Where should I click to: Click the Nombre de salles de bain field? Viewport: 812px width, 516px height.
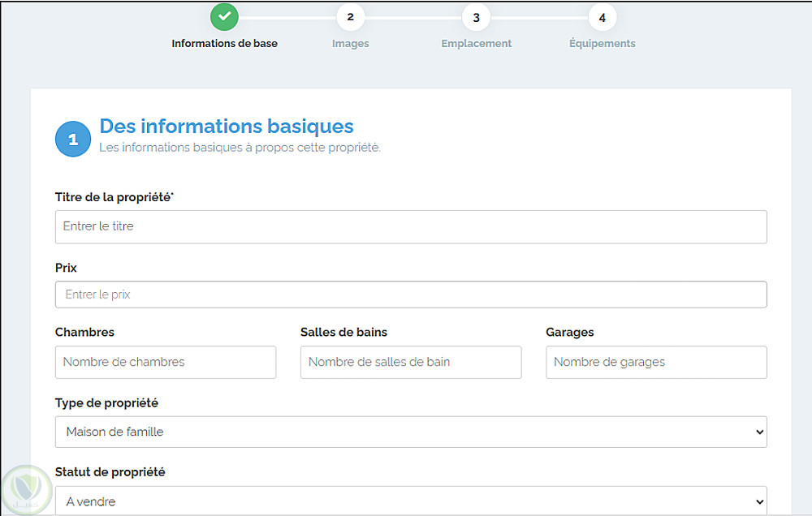click(x=411, y=362)
